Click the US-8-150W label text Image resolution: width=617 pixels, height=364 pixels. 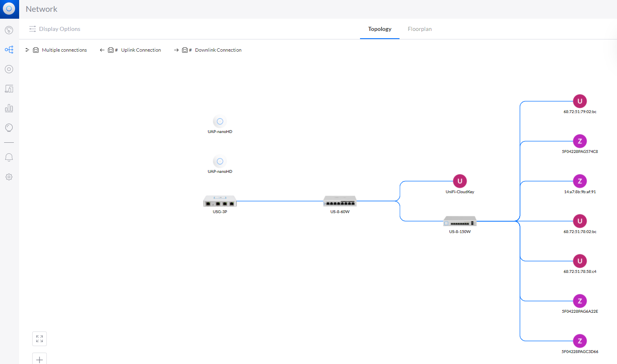click(x=460, y=232)
